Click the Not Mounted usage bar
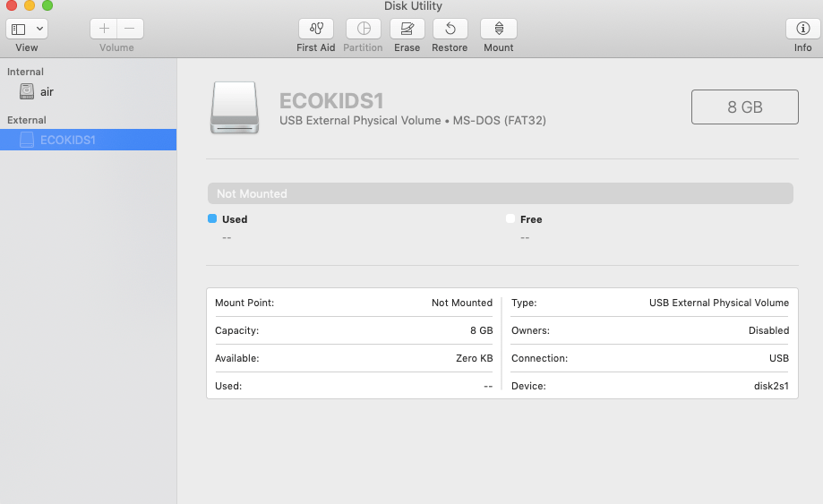 coord(501,193)
